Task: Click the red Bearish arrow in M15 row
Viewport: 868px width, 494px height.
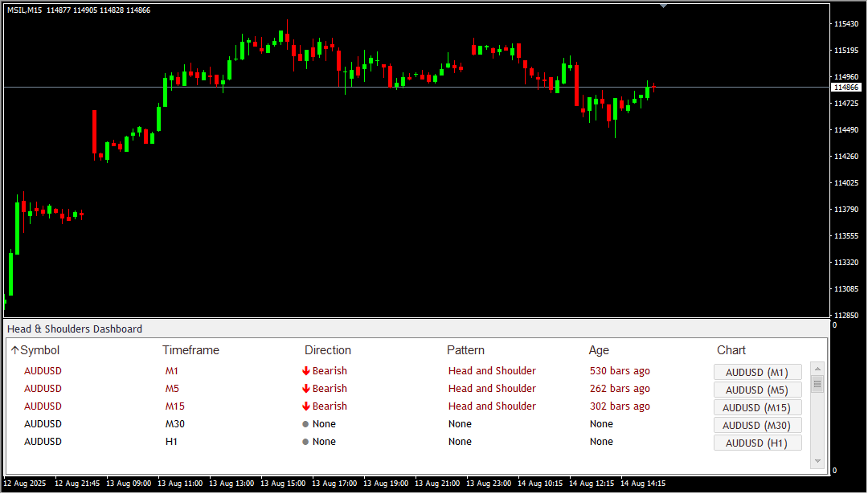Action: click(306, 406)
